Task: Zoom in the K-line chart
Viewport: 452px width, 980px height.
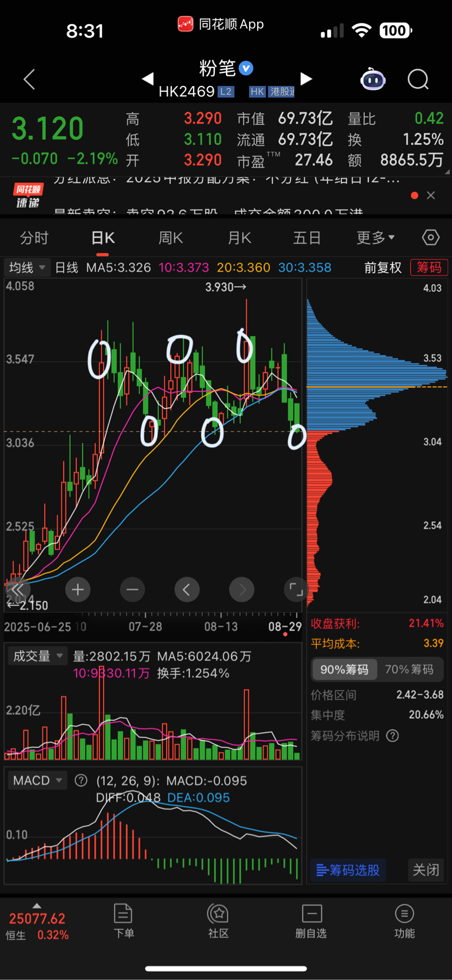Action: click(78, 590)
